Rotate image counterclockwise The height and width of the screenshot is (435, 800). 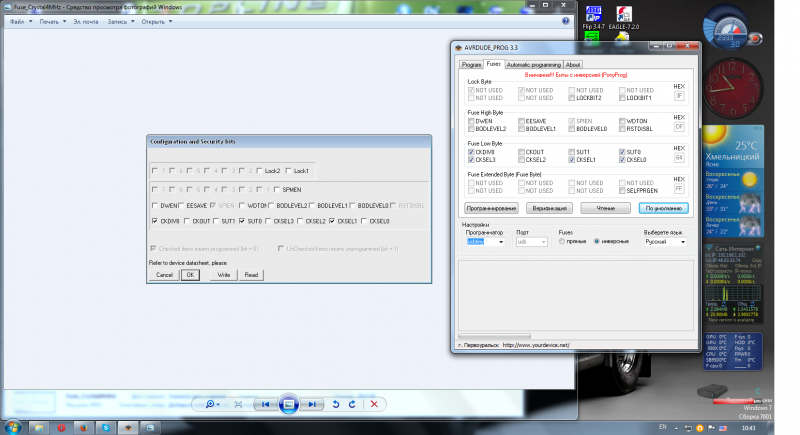(x=336, y=404)
